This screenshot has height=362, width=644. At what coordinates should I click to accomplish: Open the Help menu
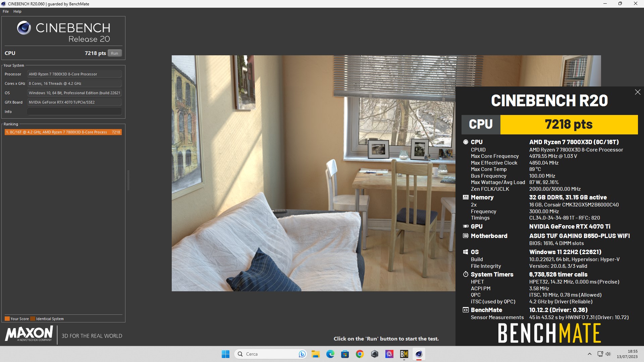point(17,11)
